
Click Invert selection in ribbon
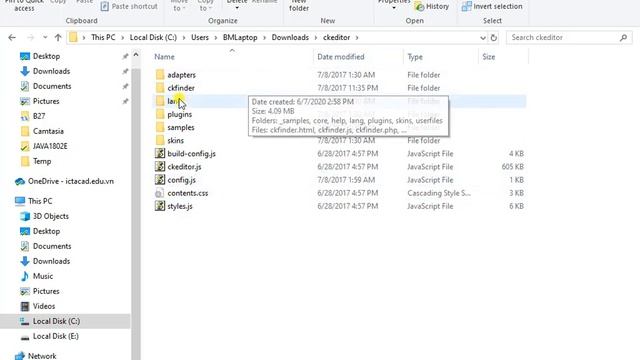tap(492, 7)
